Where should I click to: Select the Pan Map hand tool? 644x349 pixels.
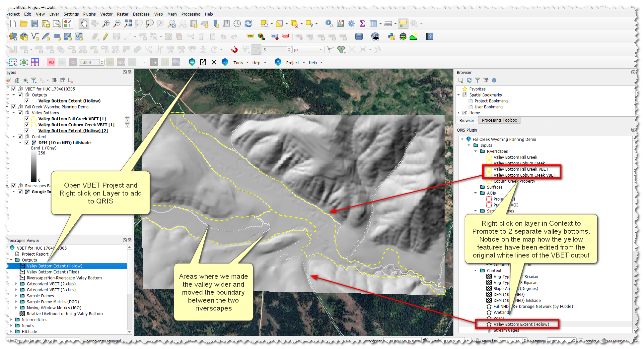click(x=84, y=24)
